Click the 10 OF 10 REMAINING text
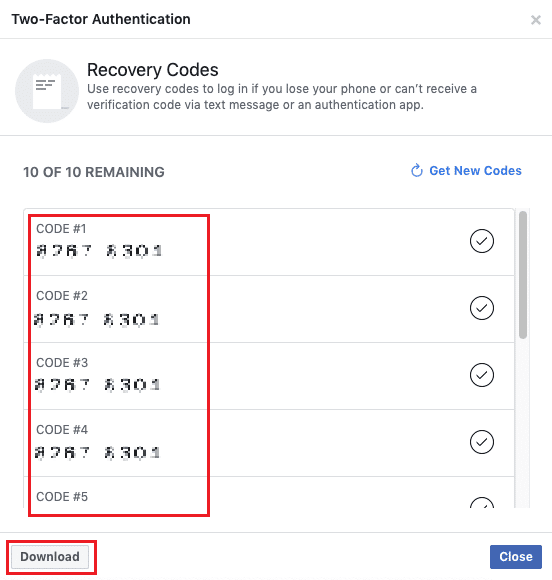 point(94,172)
